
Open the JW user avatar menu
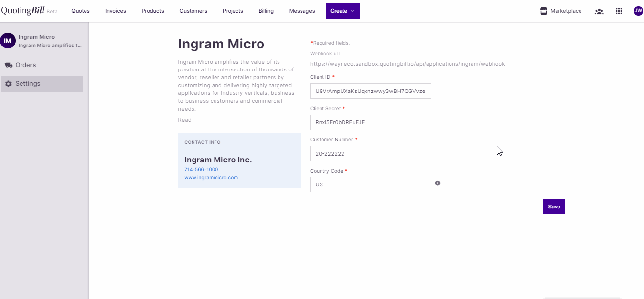coord(638,11)
